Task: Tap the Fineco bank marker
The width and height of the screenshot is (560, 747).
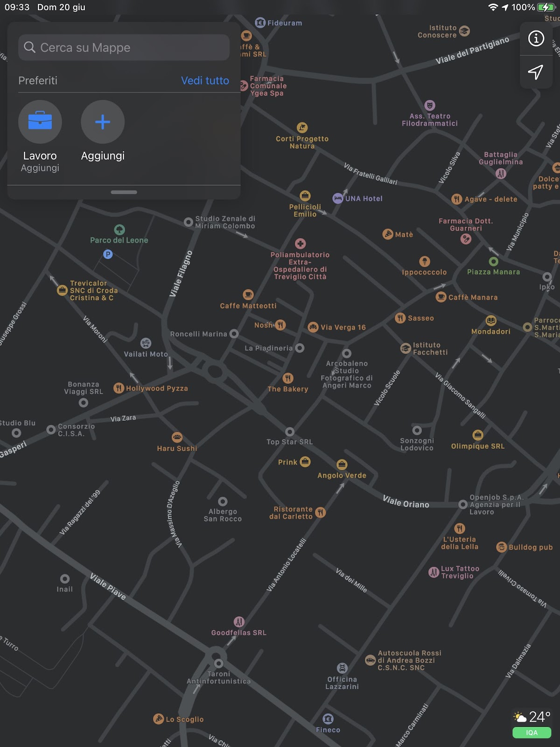Action: pyautogui.click(x=328, y=719)
